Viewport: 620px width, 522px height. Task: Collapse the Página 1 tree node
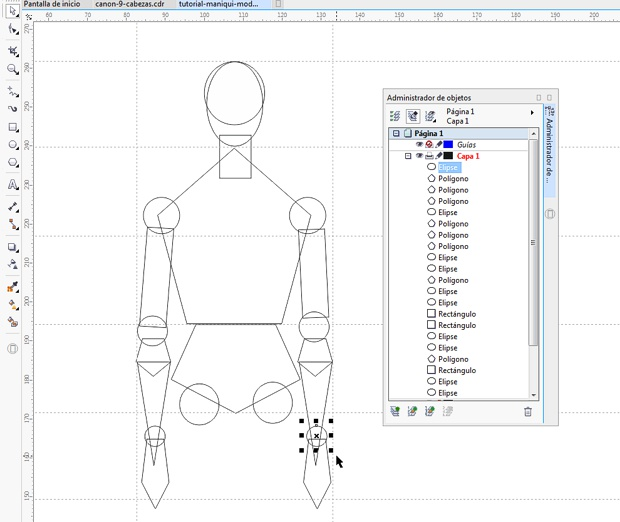pyautogui.click(x=396, y=133)
